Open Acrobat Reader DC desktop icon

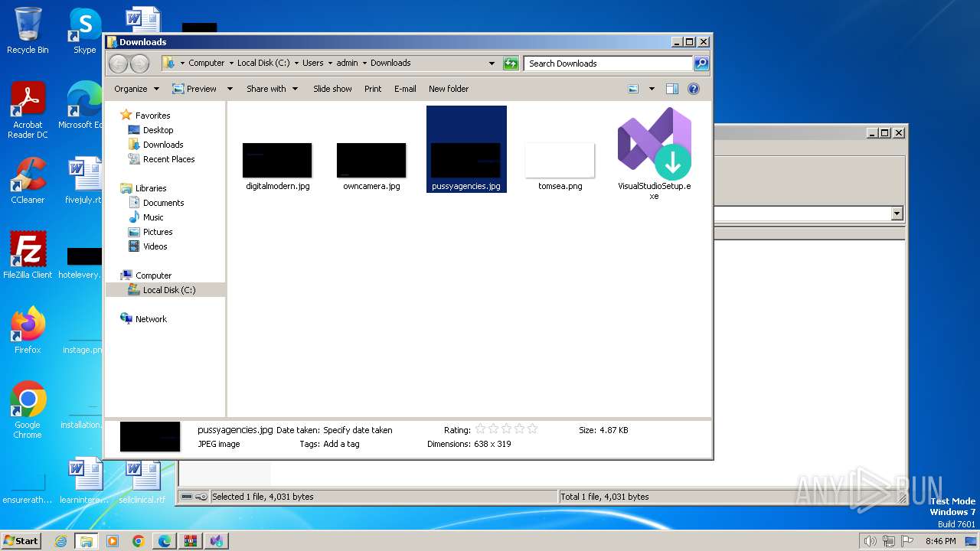point(28,111)
